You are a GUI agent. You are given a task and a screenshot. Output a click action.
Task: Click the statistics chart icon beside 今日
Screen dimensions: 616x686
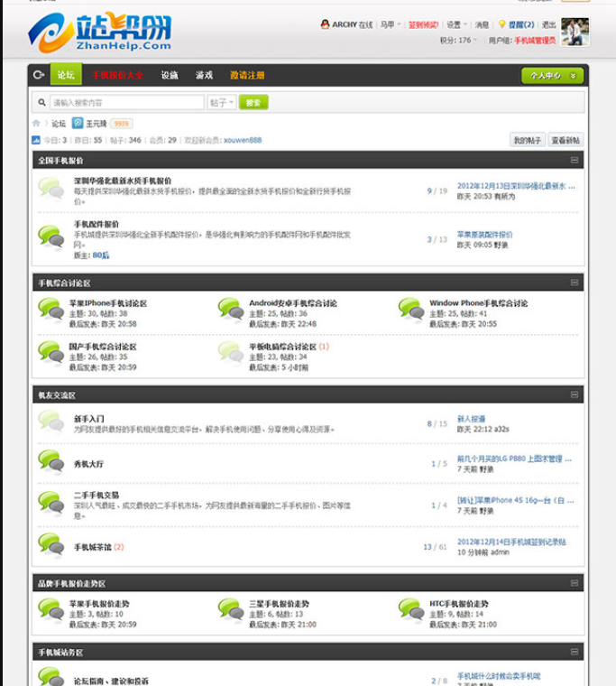point(36,140)
